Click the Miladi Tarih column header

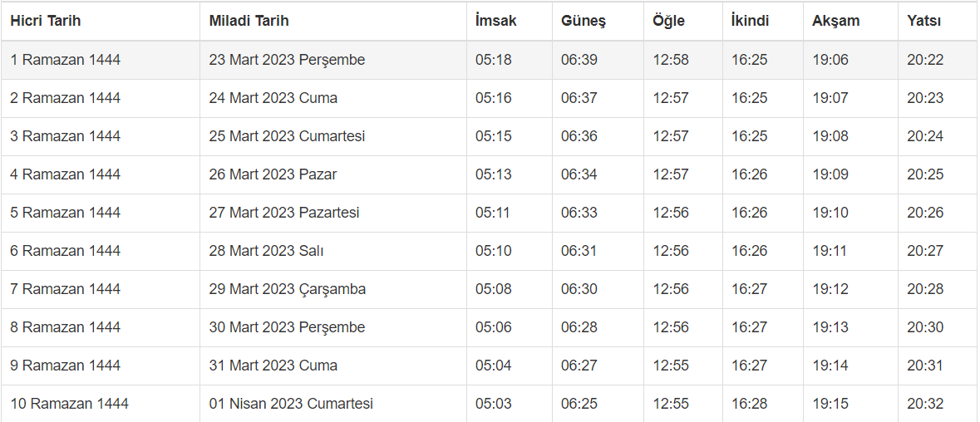click(x=249, y=21)
